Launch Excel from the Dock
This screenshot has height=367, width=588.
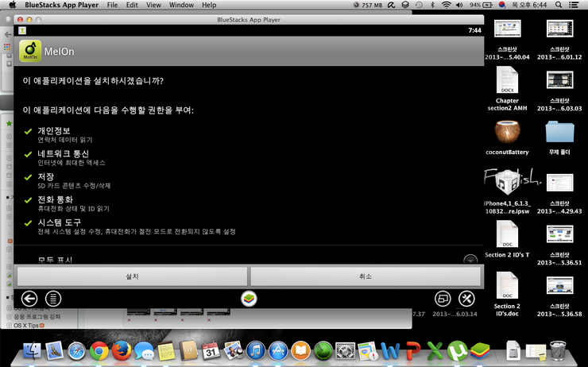435,352
